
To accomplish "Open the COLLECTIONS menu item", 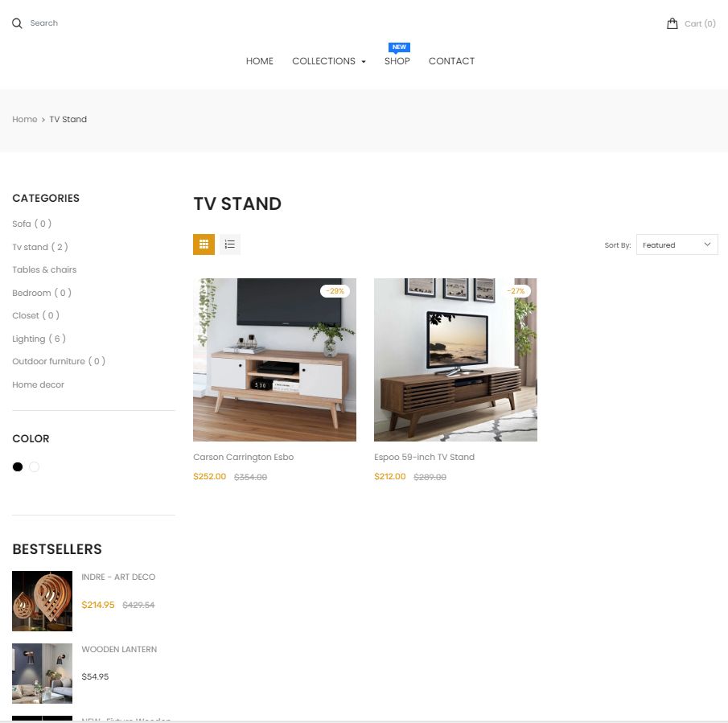I will [323, 61].
